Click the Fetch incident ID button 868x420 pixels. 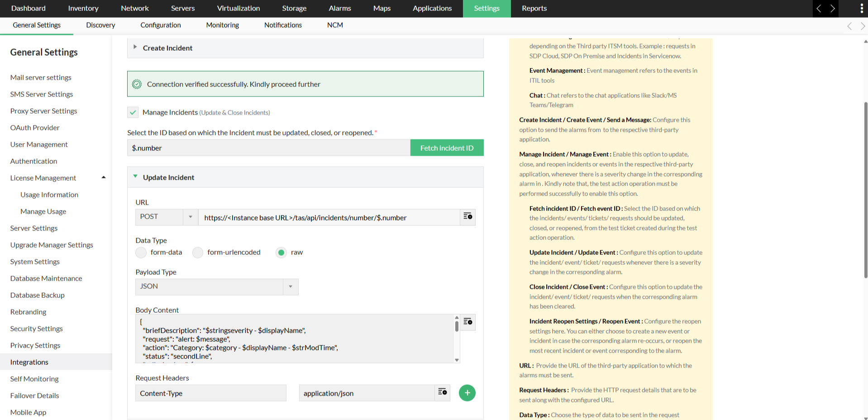[x=447, y=148]
